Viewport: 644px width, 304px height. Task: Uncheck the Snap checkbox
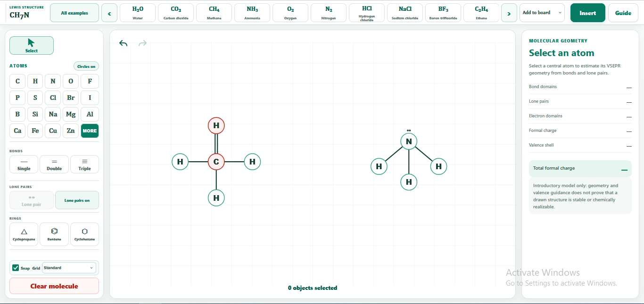click(x=16, y=268)
